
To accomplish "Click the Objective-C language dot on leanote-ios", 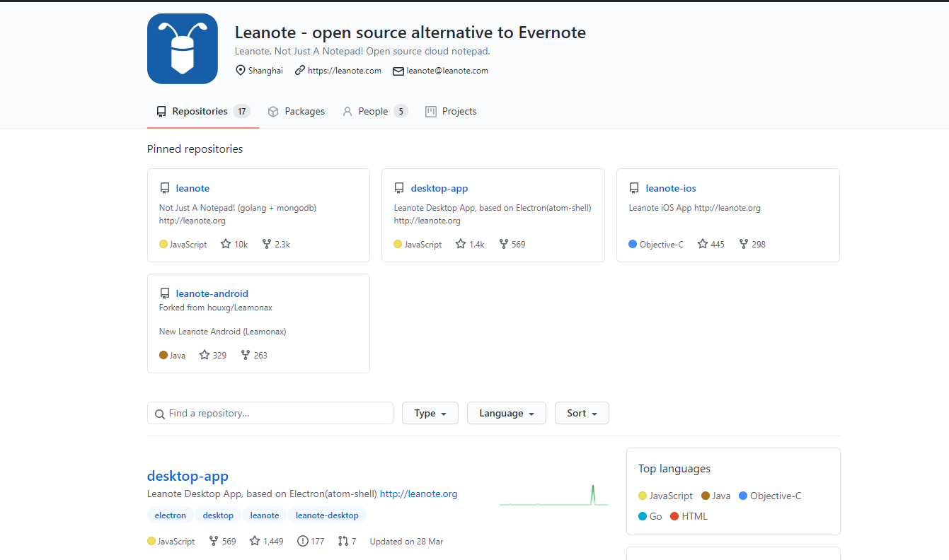I will pos(633,244).
